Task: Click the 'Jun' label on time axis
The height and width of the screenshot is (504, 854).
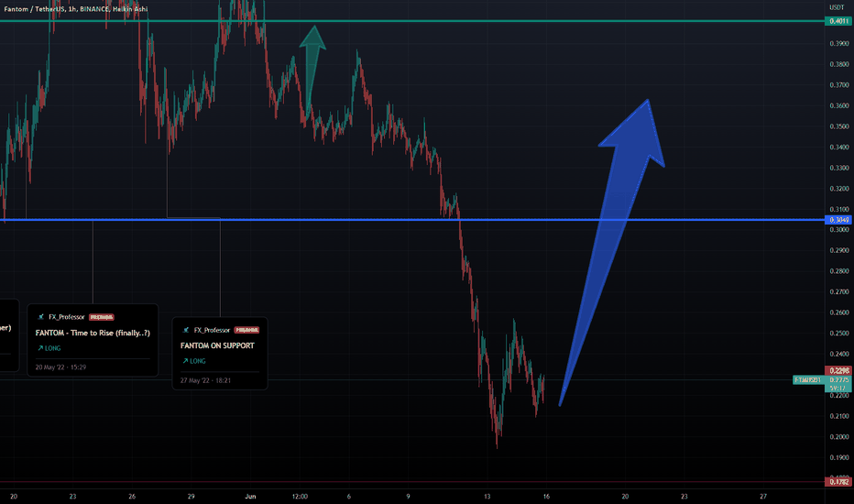Action: [x=250, y=497]
